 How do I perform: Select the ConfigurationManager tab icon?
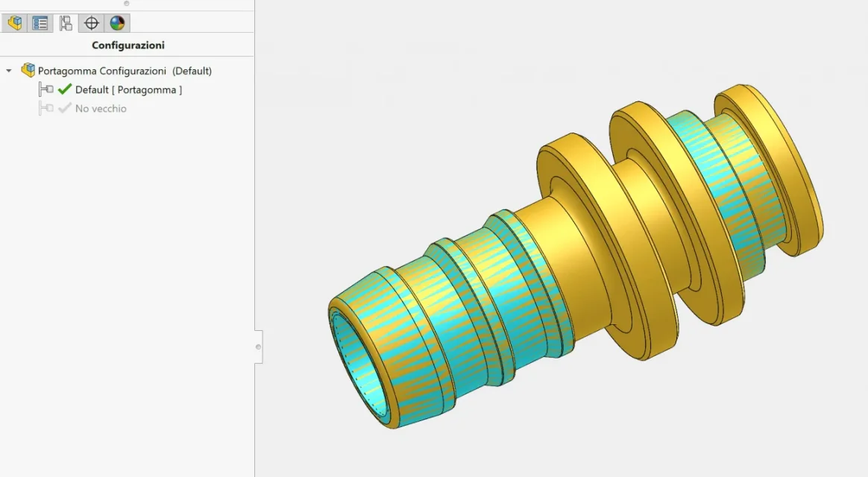66,23
